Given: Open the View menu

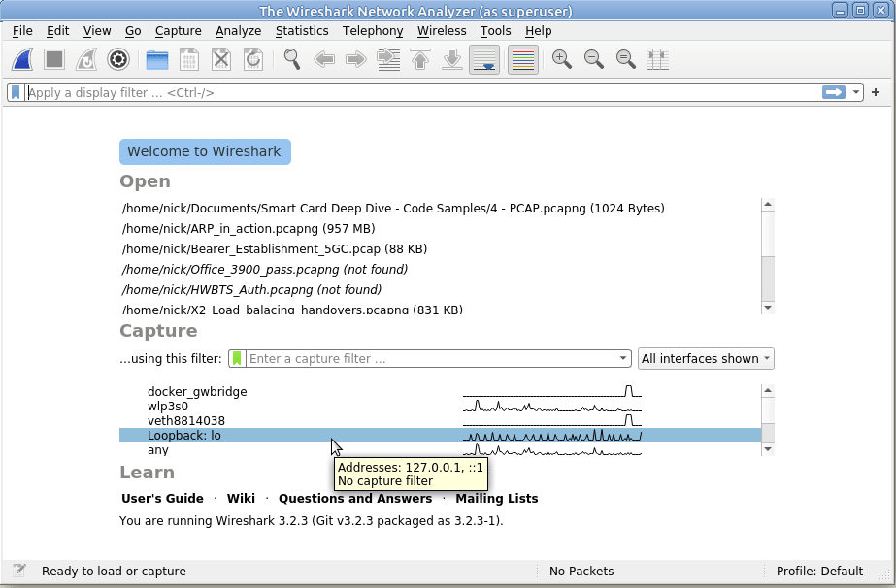Looking at the screenshot, I should coord(97,31).
